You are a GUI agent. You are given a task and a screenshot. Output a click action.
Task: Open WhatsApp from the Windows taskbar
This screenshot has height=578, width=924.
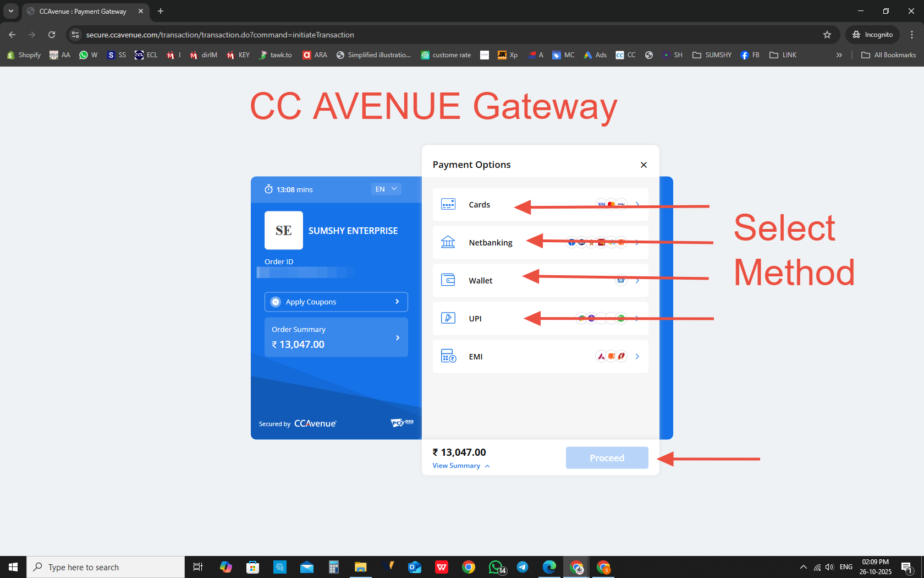pyautogui.click(x=496, y=567)
